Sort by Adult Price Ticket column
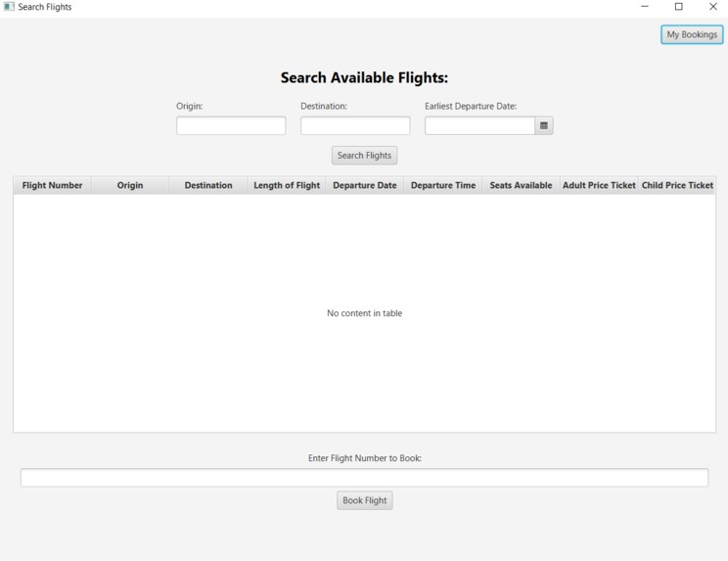This screenshot has height=561, width=728. pos(599,185)
